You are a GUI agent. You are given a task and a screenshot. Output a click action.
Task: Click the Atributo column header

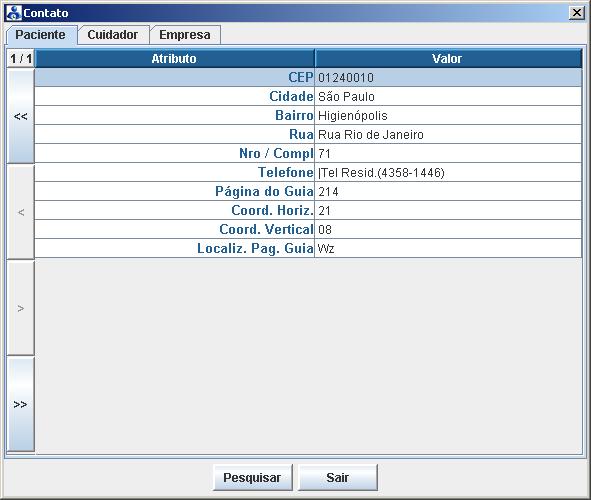click(174, 58)
